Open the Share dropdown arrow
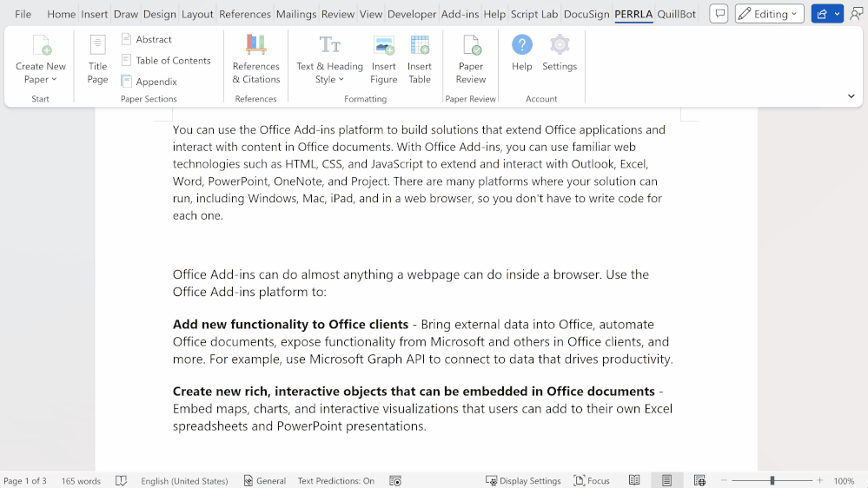 (x=838, y=14)
